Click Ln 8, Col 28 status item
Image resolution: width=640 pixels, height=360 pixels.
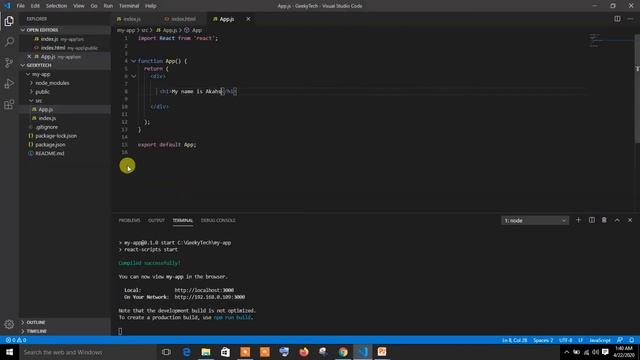pyautogui.click(x=514, y=340)
